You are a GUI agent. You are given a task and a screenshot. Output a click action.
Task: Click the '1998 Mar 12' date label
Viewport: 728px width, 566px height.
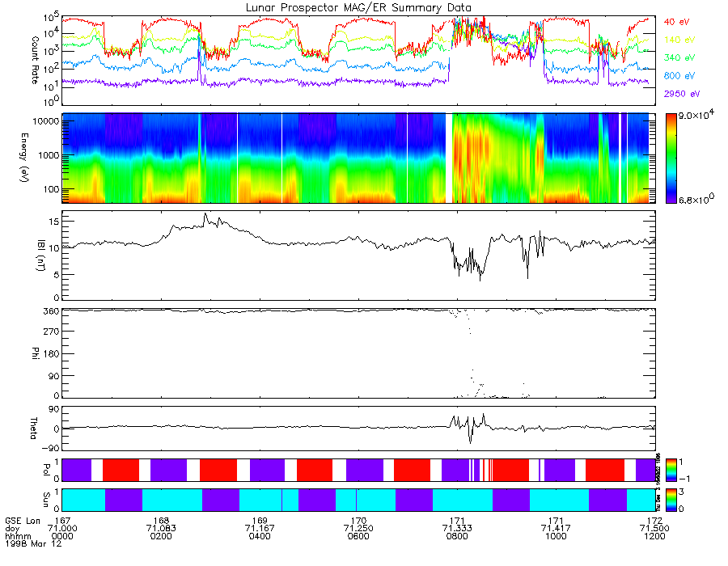(x=33, y=543)
